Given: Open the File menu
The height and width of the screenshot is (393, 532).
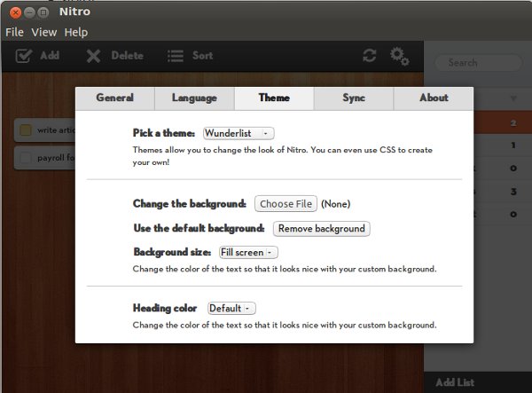Looking at the screenshot, I should 14,32.
